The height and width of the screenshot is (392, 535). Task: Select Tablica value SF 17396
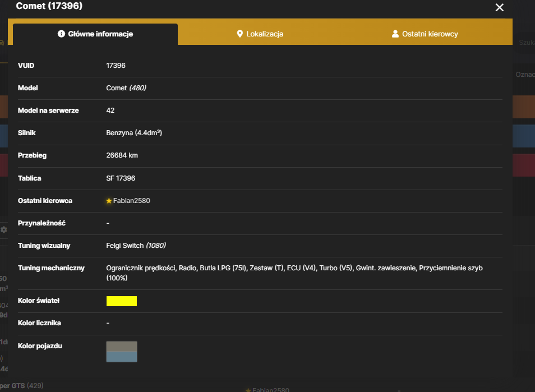[x=121, y=178]
